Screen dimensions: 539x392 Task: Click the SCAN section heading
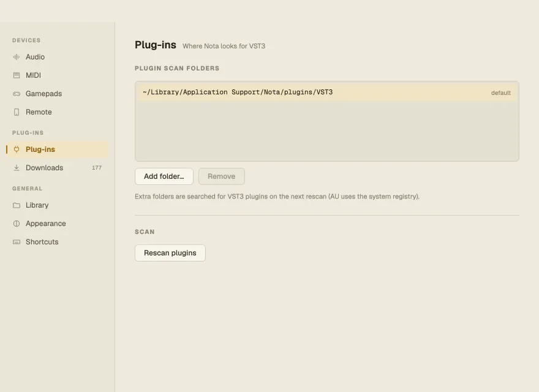click(145, 232)
